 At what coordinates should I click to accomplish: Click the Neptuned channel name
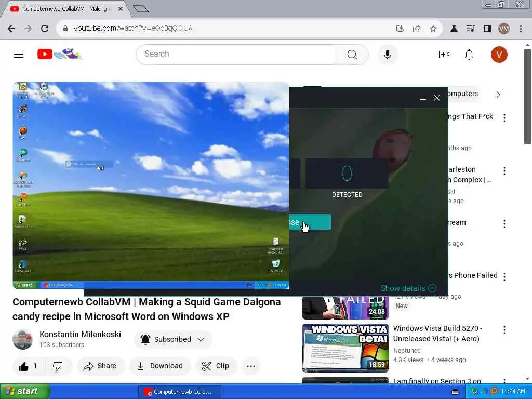pos(407,351)
